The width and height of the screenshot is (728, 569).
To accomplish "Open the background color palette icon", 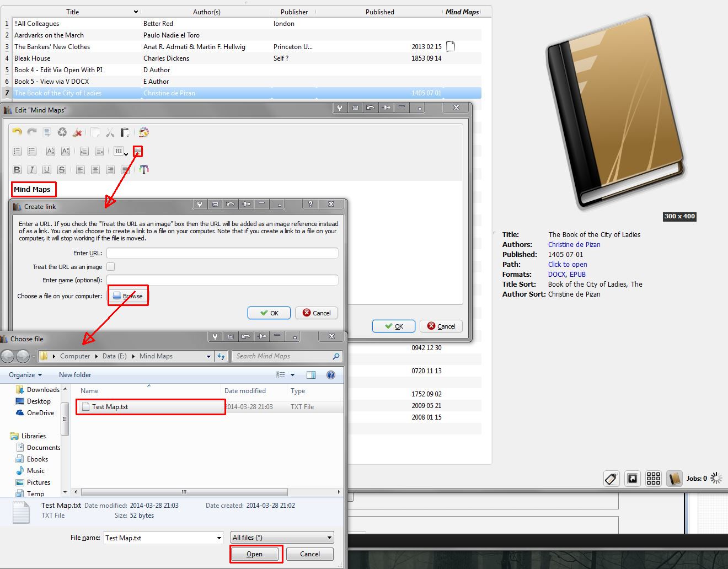I will (144, 132).
